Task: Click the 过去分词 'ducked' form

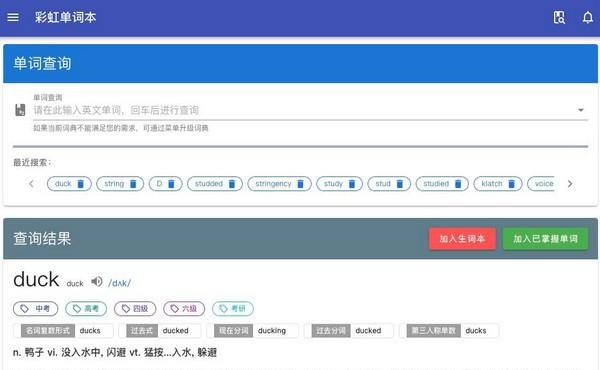Action: tap(349, 331)
